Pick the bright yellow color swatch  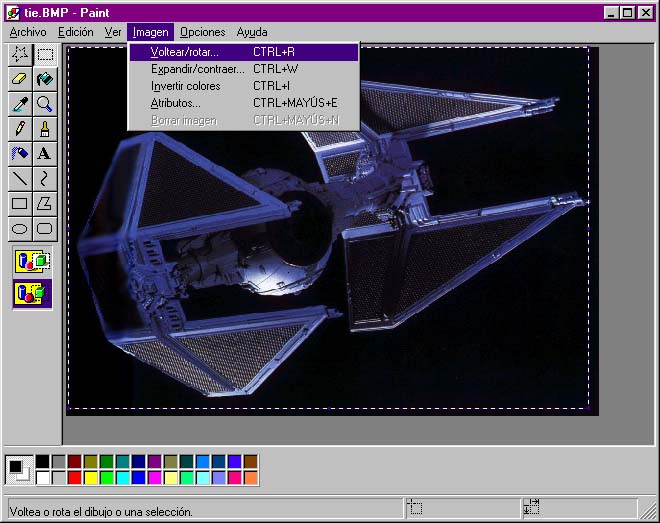click(x=90, y=478)
